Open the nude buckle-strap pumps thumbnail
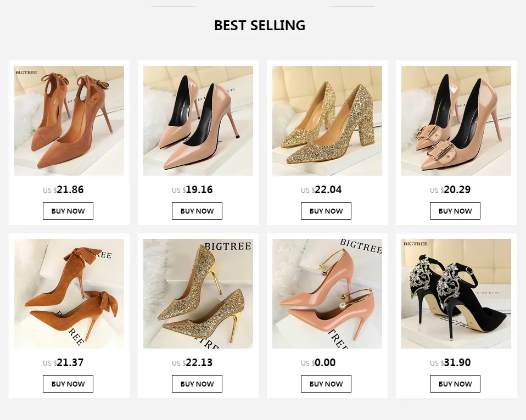The width and height of the screenshot is (526, 420). (x=456, y=121)
